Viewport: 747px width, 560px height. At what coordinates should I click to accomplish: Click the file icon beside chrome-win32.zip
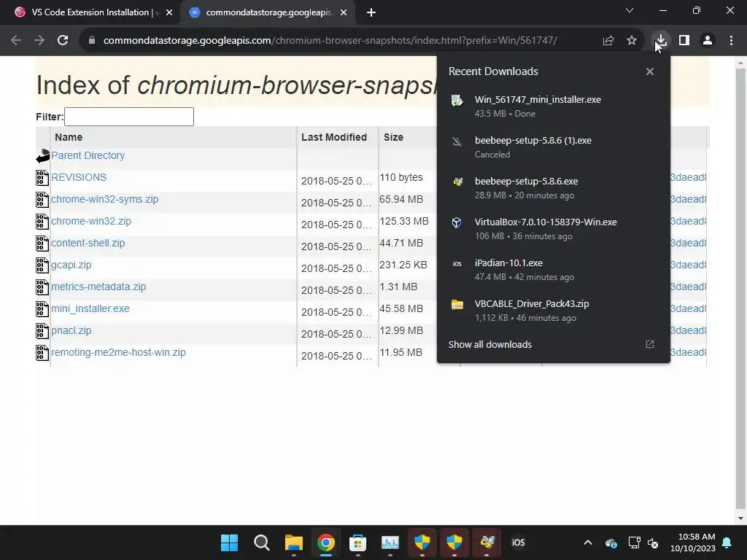(42, 222)
